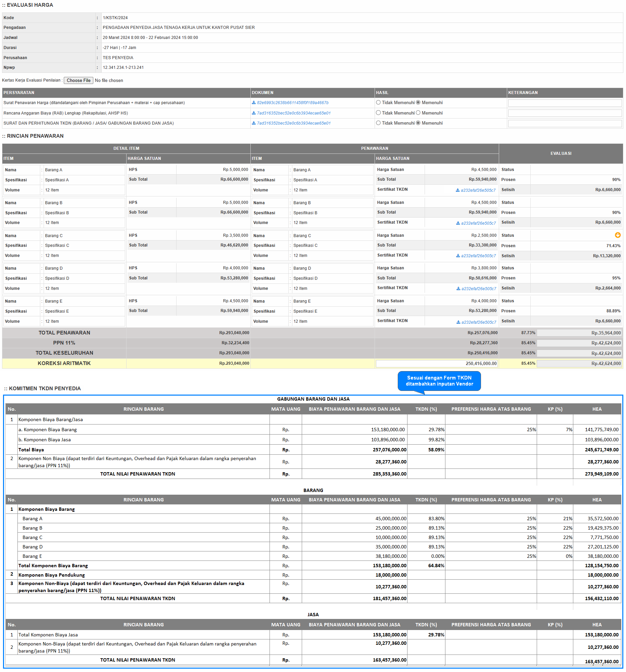Select Memenuhi for Rencana Anggaran Biaya
This screenshot has width=626, height=672.
418,113
